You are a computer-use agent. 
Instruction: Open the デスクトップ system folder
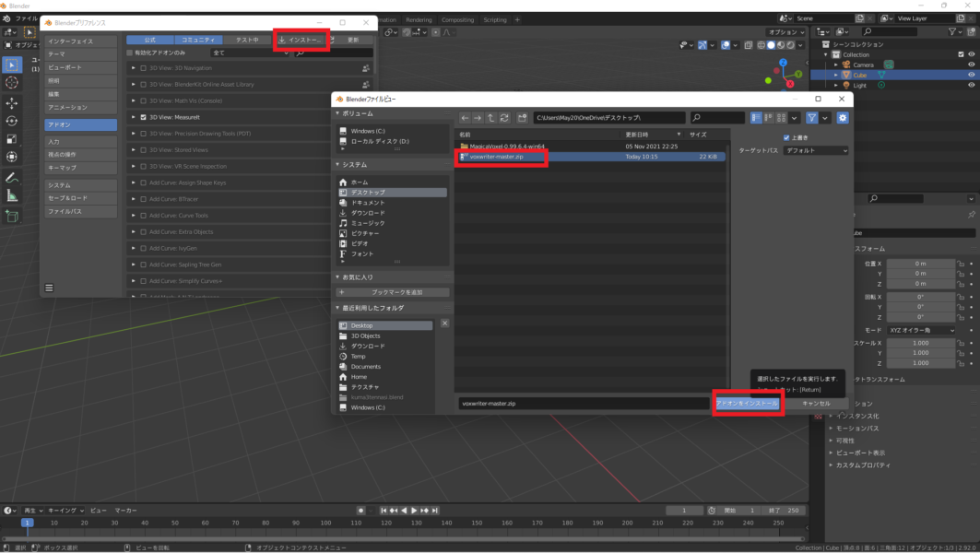[x=393, y=193]
